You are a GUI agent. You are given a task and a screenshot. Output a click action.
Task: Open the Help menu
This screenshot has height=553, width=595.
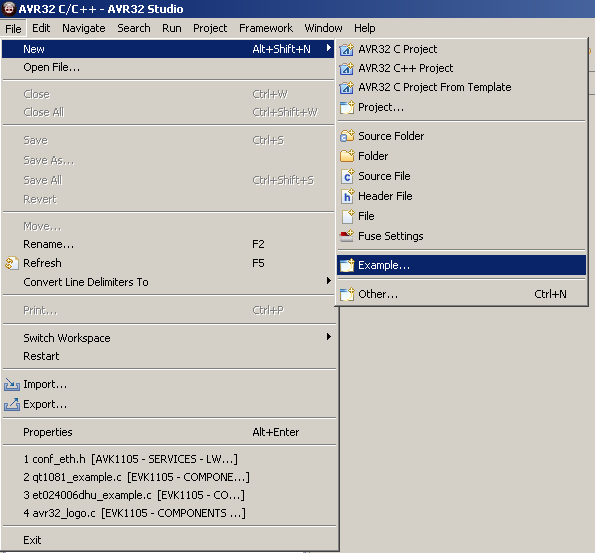365,28
